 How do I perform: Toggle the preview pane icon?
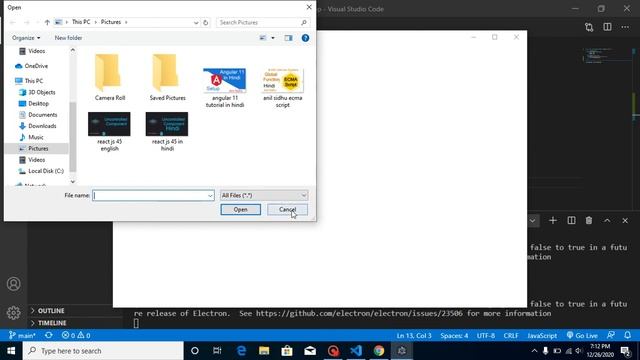click(288, 38)
